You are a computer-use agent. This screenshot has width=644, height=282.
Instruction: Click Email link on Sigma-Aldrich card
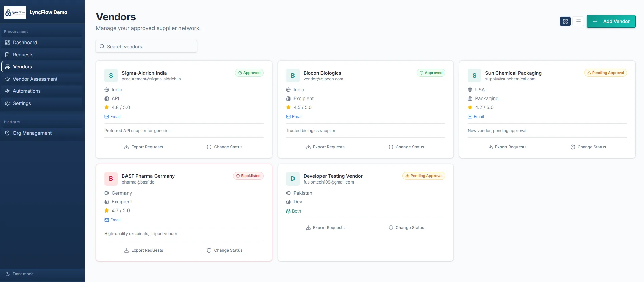pos(112,117)
